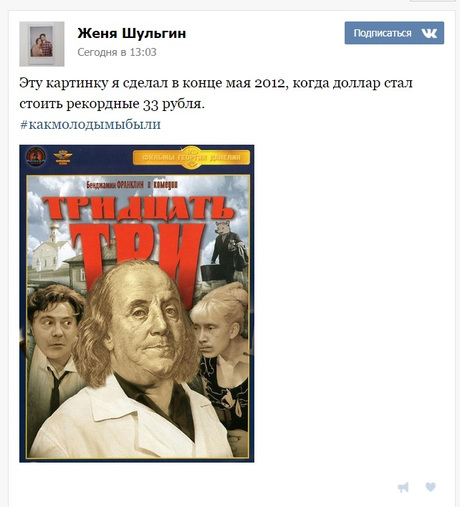Viewport: 460px width, 507px height.
Task: Click the caption Бенджамин Франклин в комедии
Action: coord(132,185)
